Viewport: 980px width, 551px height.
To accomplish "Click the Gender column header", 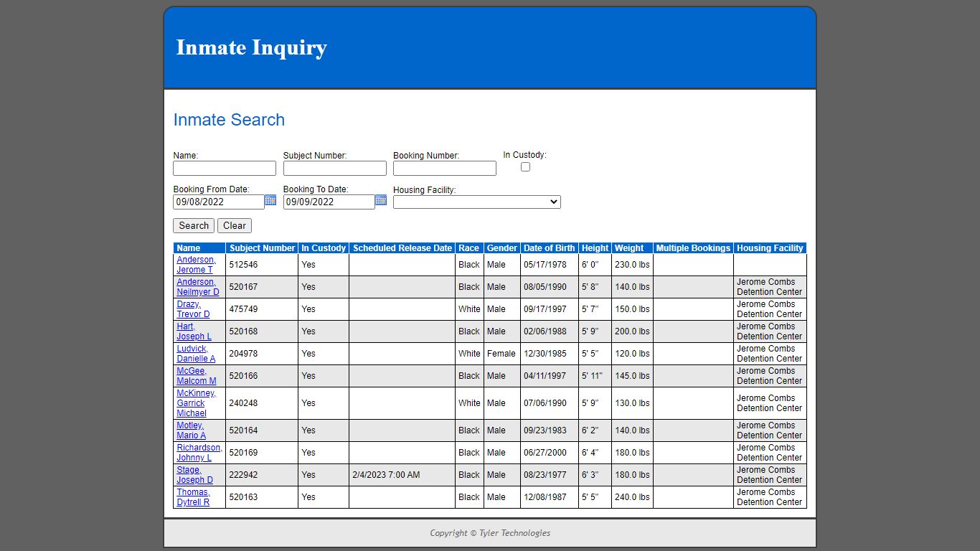I will [502, 248].
